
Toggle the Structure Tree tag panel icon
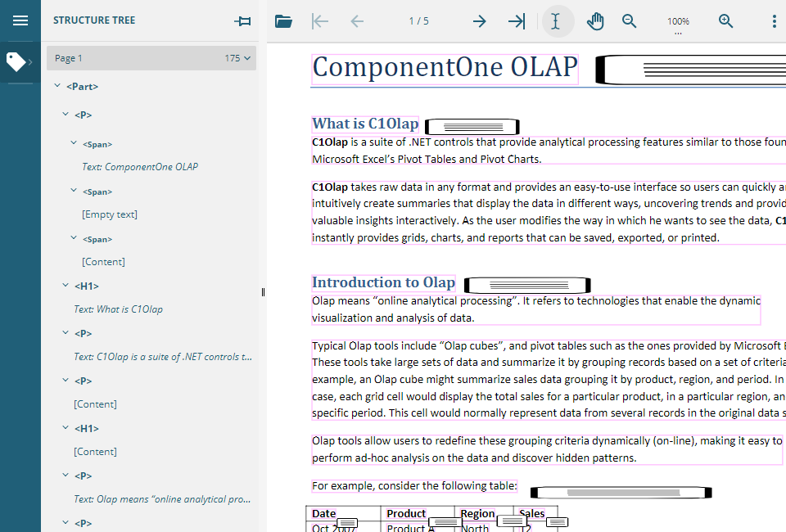16,61
